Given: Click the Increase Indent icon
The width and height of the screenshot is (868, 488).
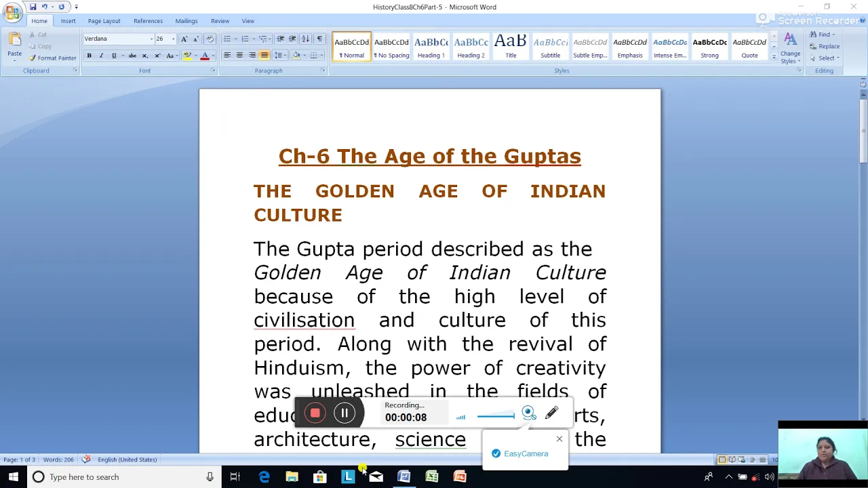Looking at the screenshot, I should pos(292,39).
